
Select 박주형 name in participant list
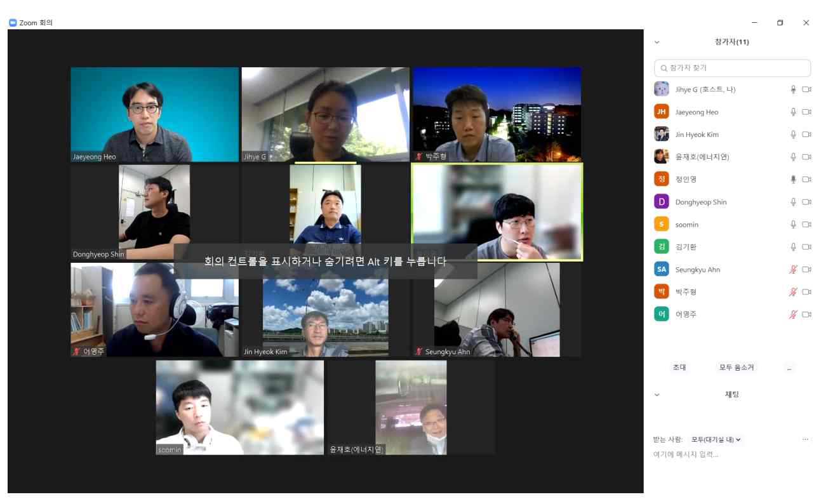686,292
